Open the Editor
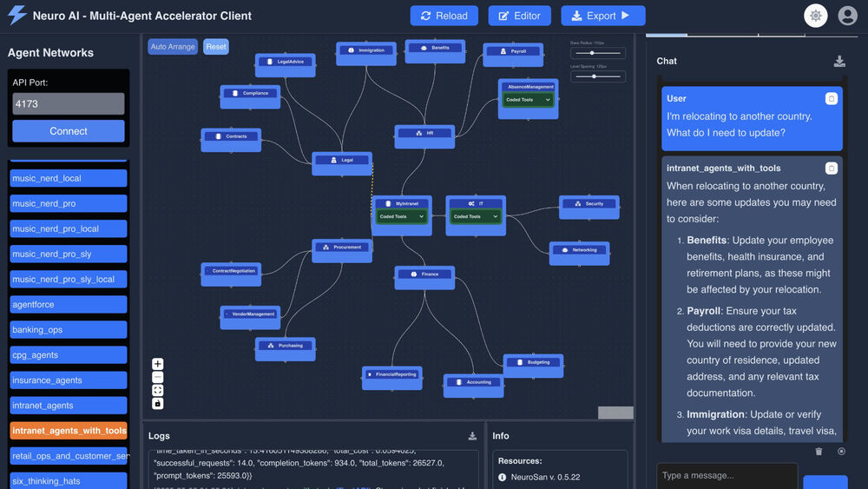 (519, 16)
